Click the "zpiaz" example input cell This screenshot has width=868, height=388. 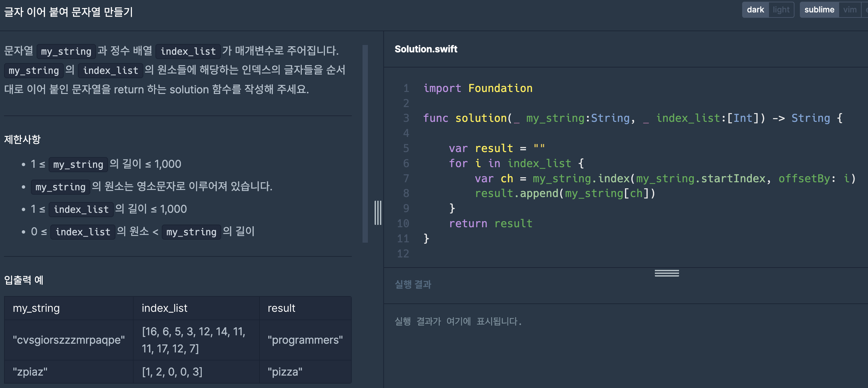[30, 372]
